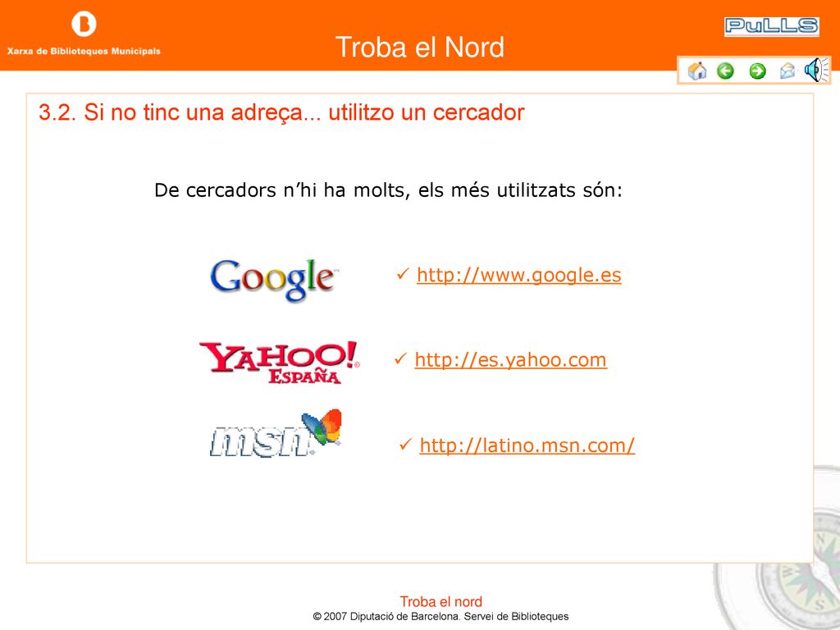Select the 'Troba el Nord' header title
840x630 pixels.
point(419,47)
